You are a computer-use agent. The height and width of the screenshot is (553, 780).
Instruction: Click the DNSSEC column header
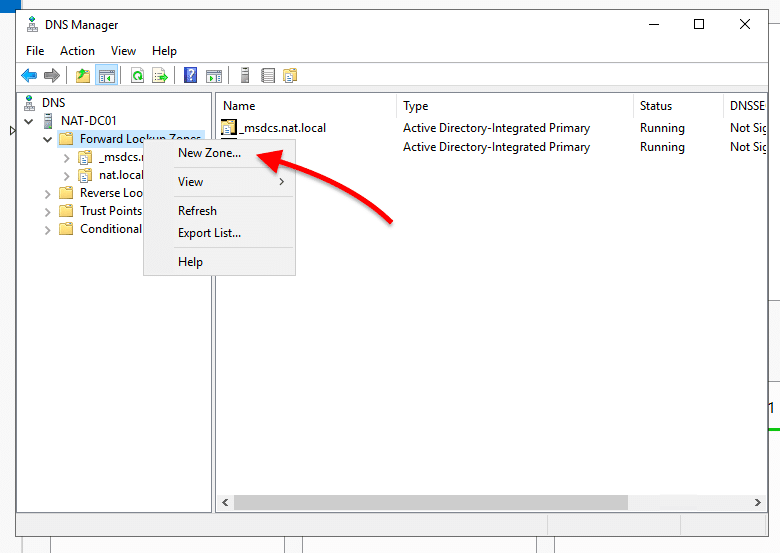pyautogui.click(x=745, y=106)
